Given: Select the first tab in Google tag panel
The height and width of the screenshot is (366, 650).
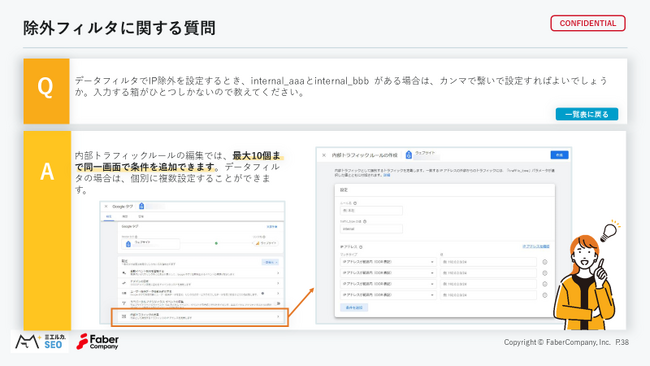Looking at the screenshot, I should [x=109, y=216].
